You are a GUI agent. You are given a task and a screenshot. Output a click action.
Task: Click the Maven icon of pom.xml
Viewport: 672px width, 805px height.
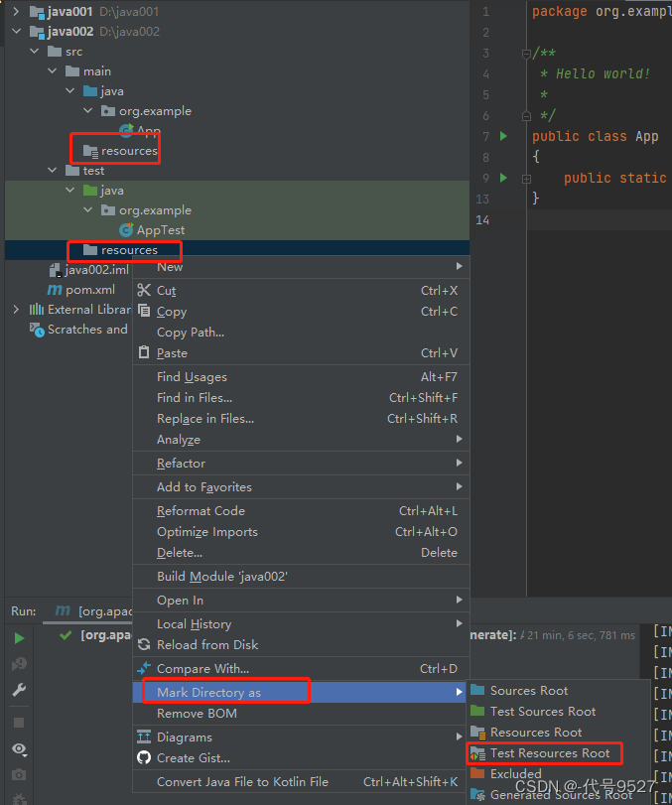pyautogui.click(x=56, y=290)
